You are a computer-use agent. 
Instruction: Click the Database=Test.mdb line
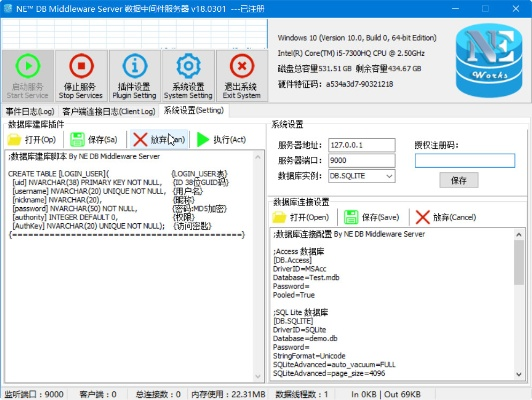306,278
